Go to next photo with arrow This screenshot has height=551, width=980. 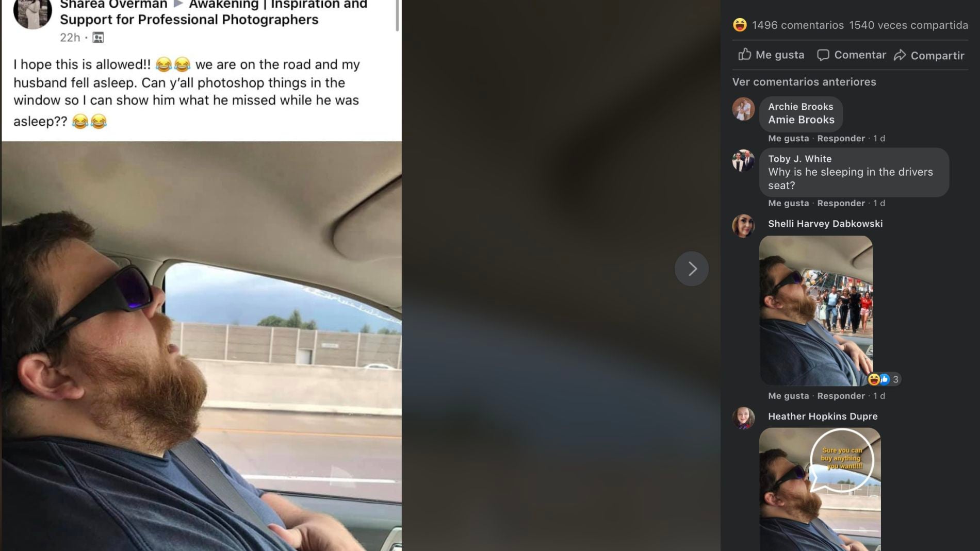point(691,269)
